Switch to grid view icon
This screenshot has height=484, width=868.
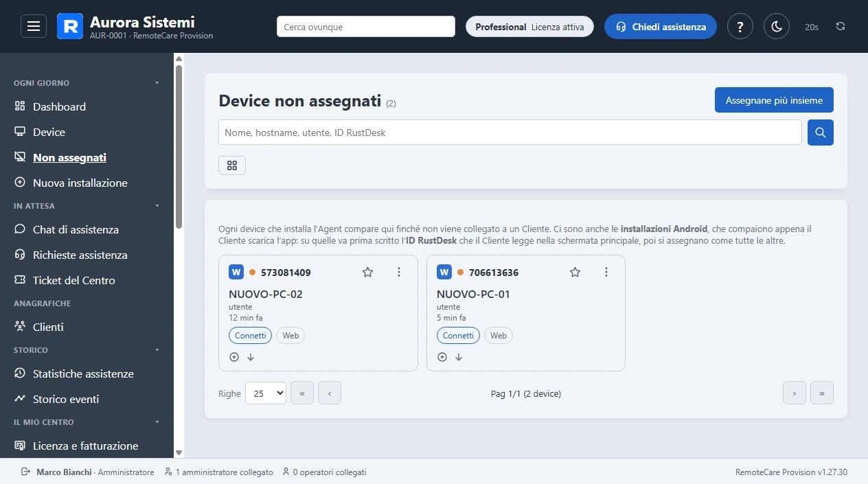[232, 165]
